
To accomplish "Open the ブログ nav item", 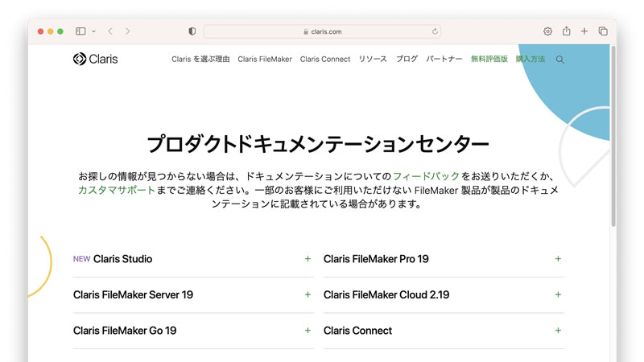I will (x=407, y=59).
